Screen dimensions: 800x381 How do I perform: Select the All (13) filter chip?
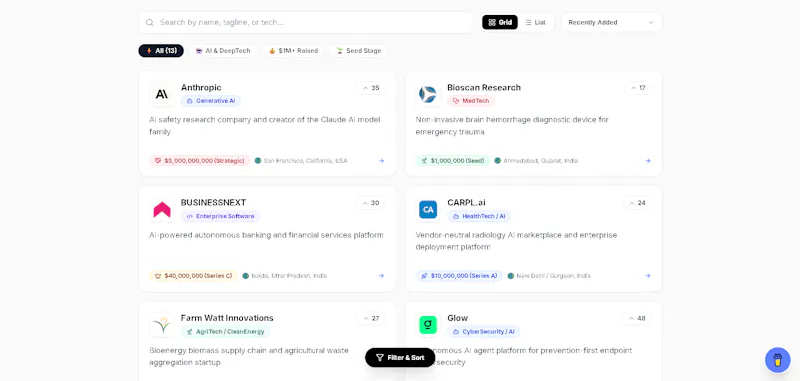point(161,51)
